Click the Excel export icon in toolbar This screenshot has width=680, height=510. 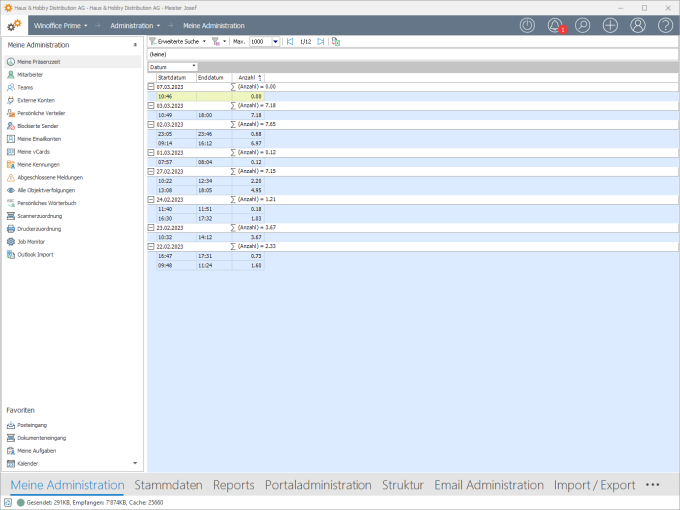click(x=336, y=42)
